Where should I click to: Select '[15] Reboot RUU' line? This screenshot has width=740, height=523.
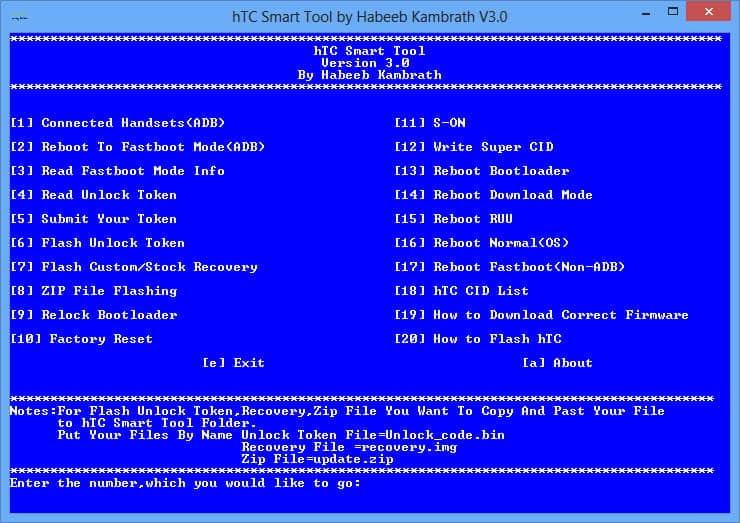[x=454, y=219]
